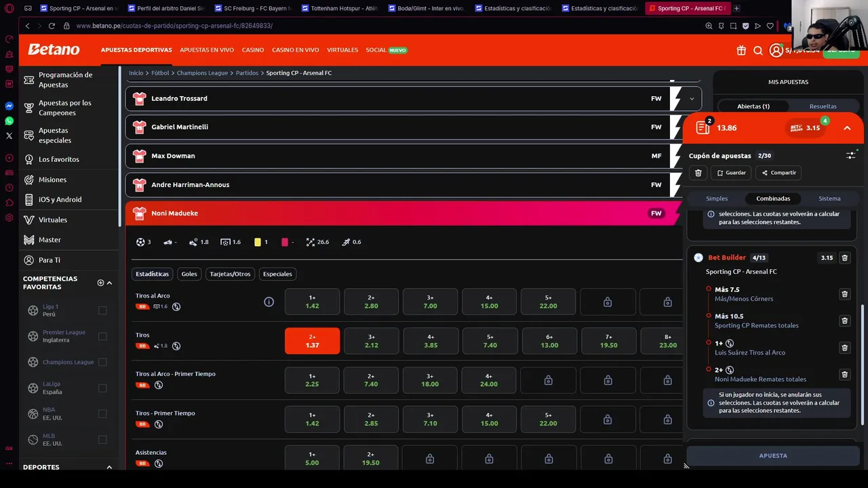Remove the Bet Builder with its trash icon

coord(844,258)
